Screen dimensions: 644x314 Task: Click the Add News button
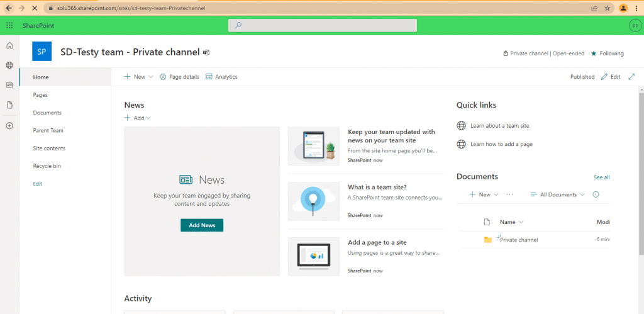(x=202, y=225)
